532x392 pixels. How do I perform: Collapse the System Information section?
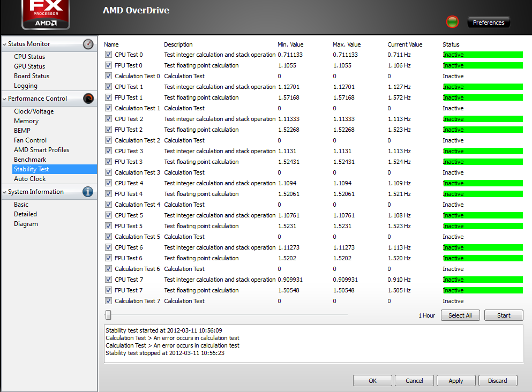[4, 192]
